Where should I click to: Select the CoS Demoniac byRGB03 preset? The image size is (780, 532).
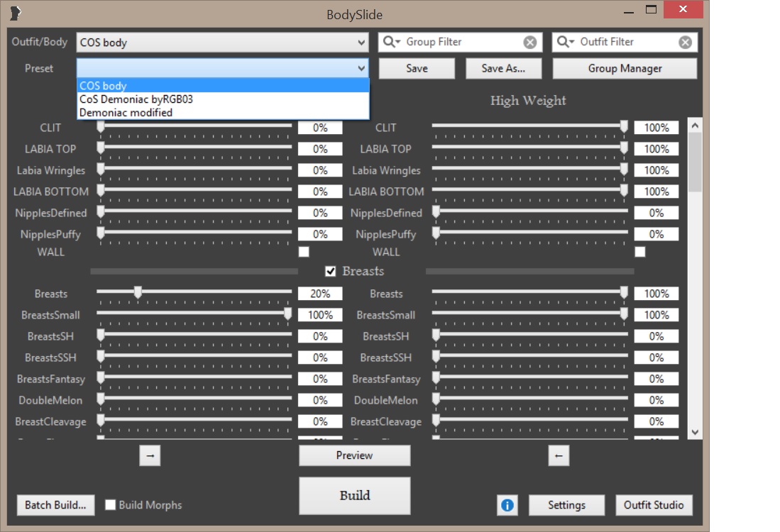tap(223, 99)
